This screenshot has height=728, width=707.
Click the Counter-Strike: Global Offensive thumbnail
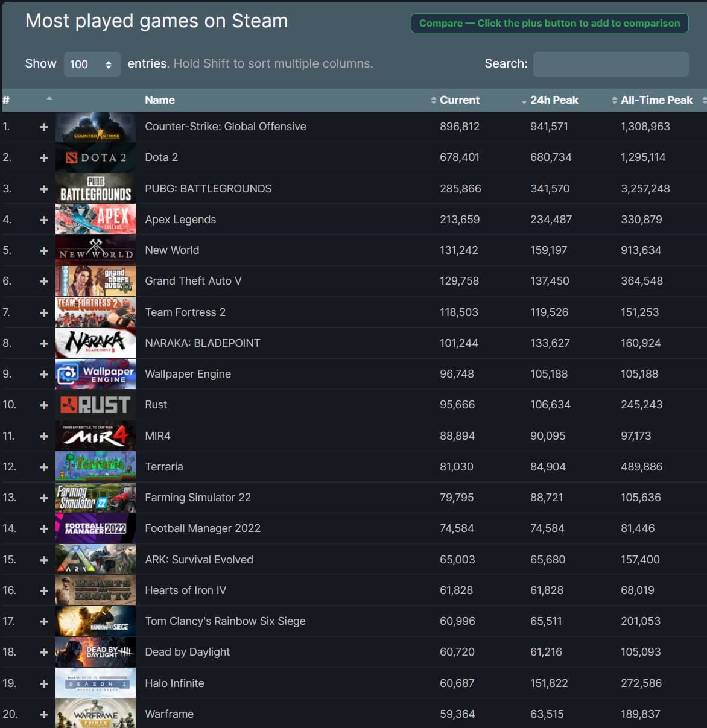pos(95,127)
